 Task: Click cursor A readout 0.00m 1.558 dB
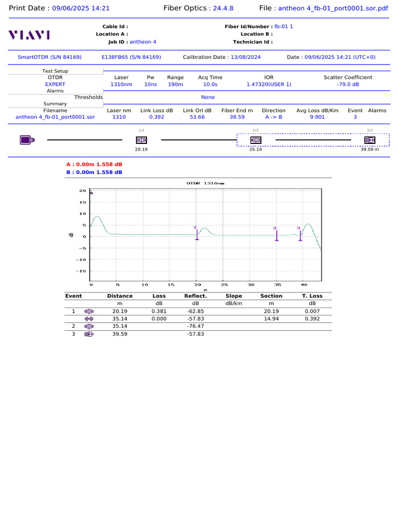tap(95, 164)
